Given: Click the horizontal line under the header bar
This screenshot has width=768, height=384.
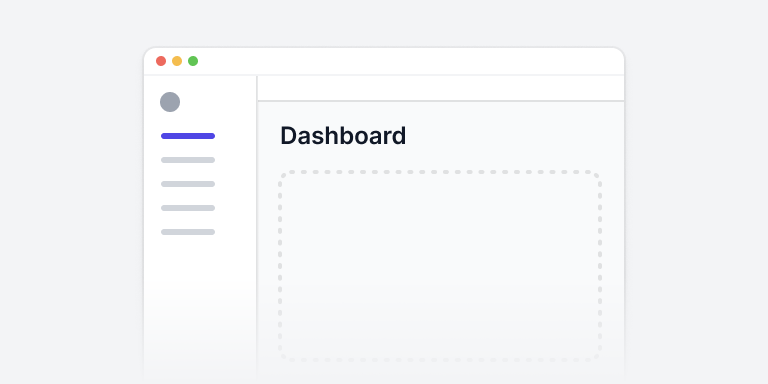Looking at the screenshot, I should (441, 101).
